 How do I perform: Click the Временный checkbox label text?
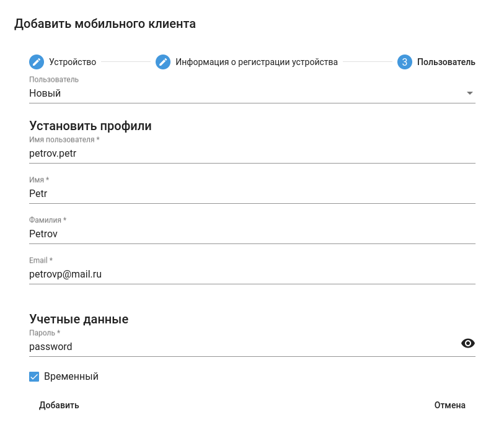coord(71,377)
